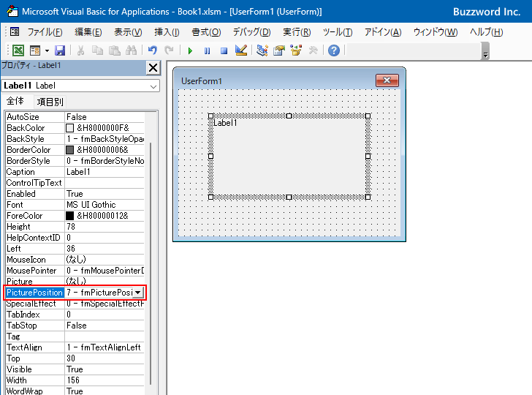Run the macro with the green play icon
532x395 pixels.
tap(190, 51)
